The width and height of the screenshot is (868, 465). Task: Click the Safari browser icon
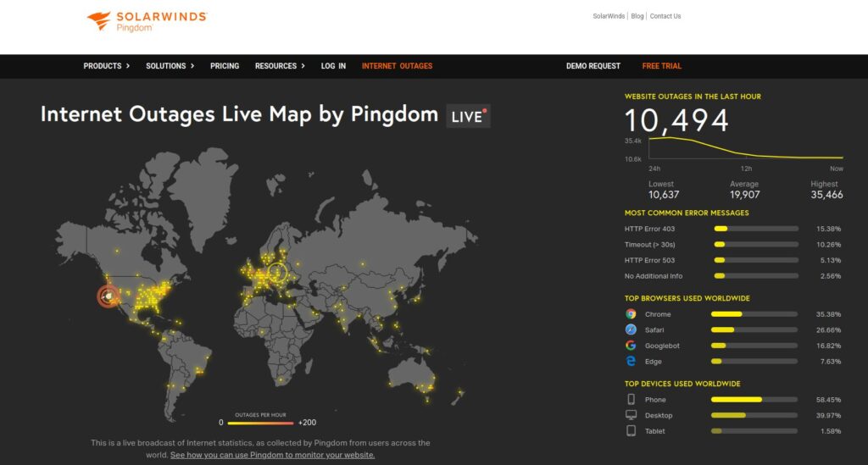[631, 329]
